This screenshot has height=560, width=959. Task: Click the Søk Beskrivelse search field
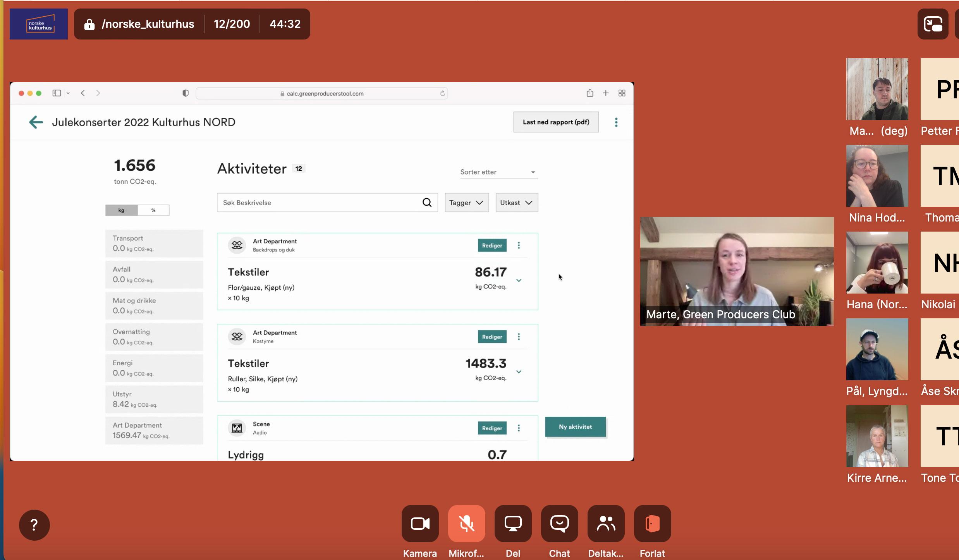[318, 203]
